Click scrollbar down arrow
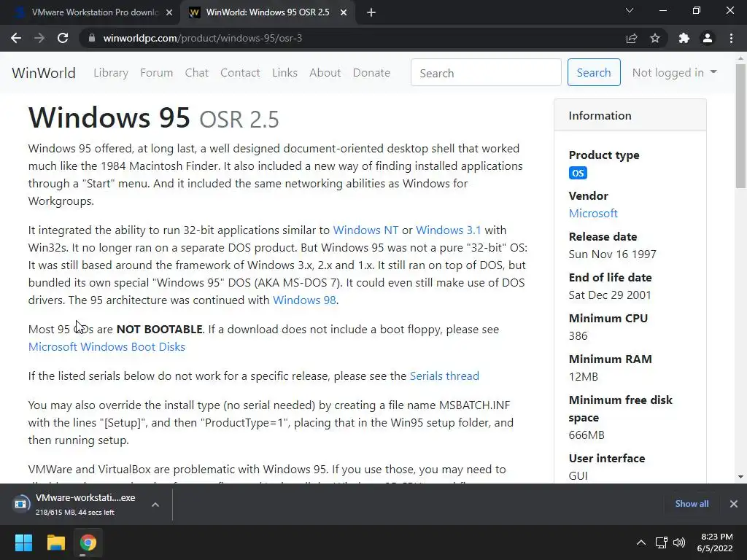The image size is (747, 560). pyautogui.click(x=740, y=477)
